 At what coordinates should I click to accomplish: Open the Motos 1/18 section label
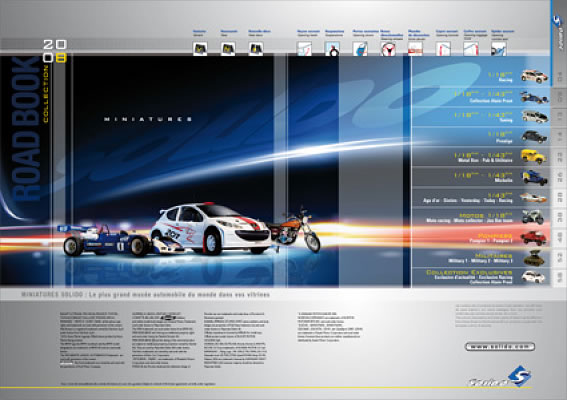pos(469,218)
